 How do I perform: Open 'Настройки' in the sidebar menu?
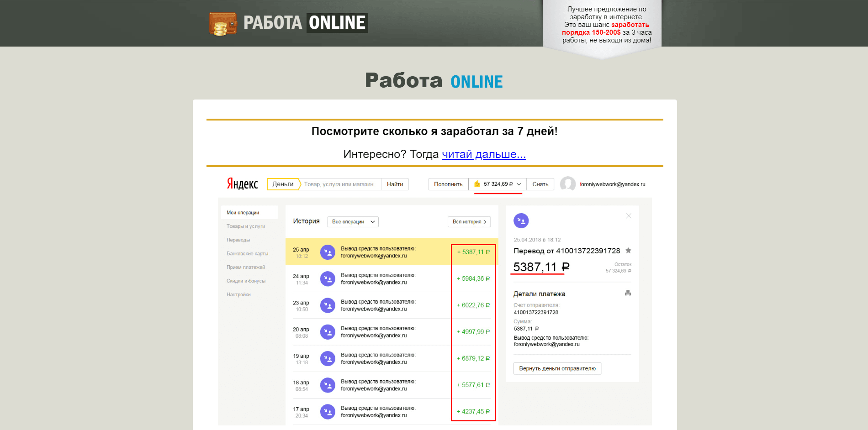(238, 294)
